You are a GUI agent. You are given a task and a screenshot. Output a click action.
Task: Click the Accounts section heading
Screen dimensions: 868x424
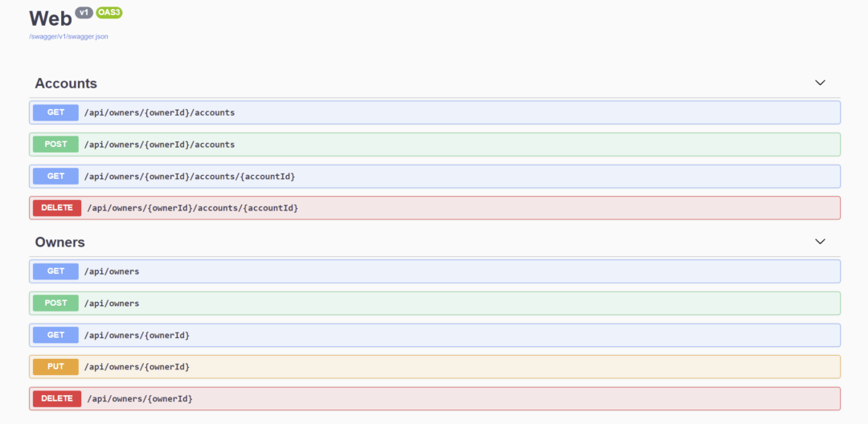(x=66, y=84)
